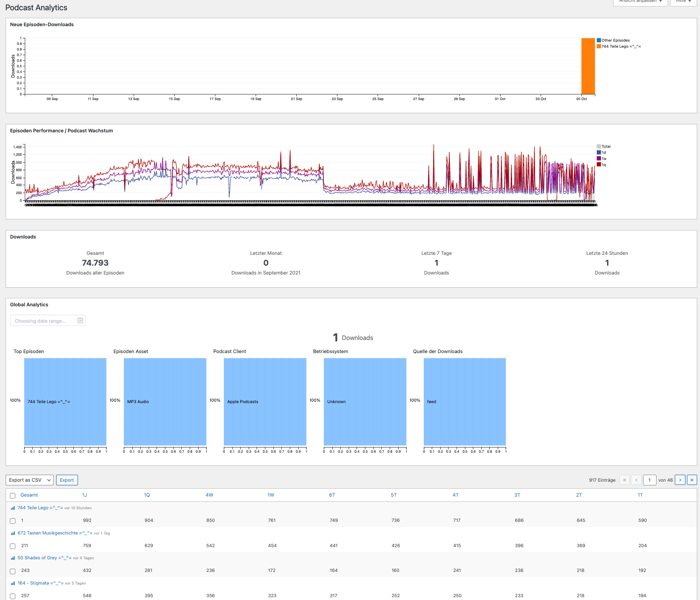Open the Export as CSV dropdown
The image size is (700, 600).
pos(29,480)
